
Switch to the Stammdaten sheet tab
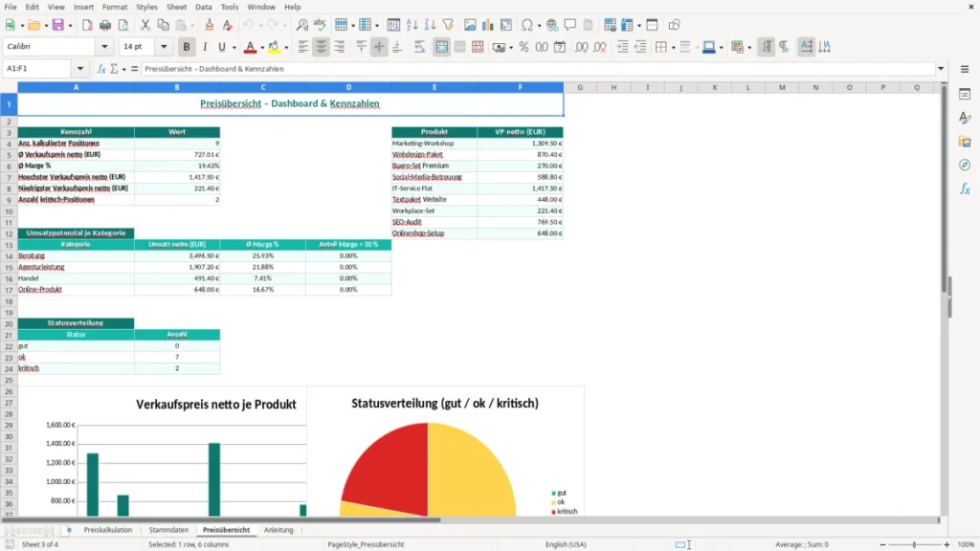pos(168,530)
